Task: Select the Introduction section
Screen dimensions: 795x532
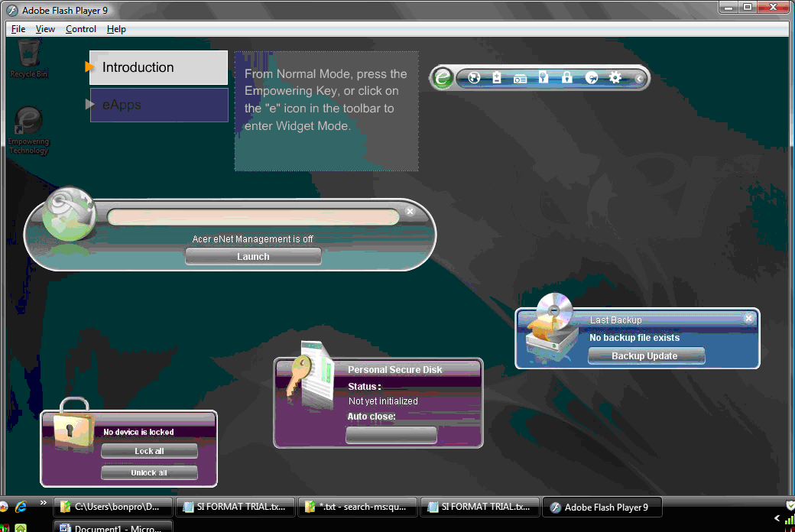Action: [158, 67]
